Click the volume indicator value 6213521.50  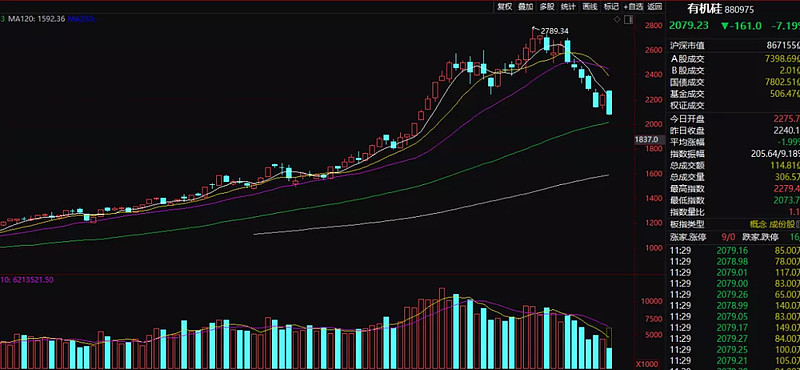click(33, 280)
